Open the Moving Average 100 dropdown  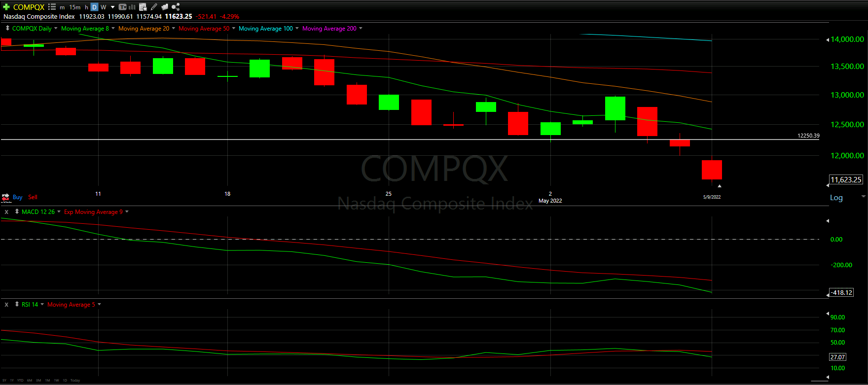click(x=297, y=28)
